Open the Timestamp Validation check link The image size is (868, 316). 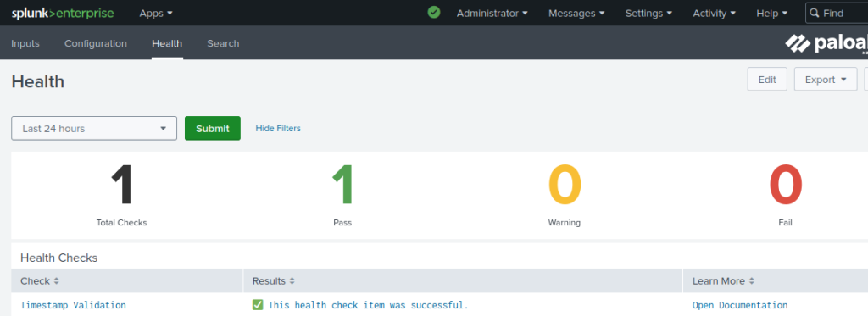[x=73, y=305]
